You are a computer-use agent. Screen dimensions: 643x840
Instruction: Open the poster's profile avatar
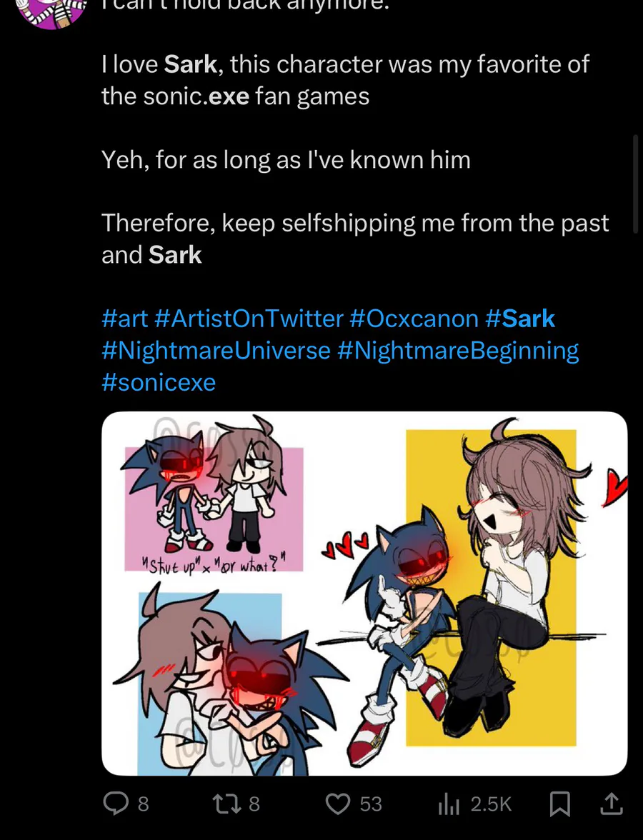click(x=51, y=11)
